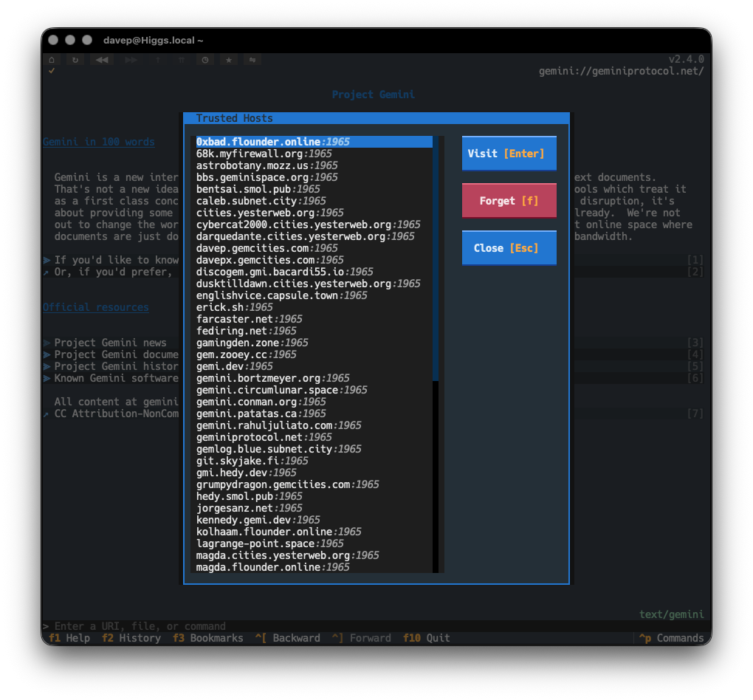Click the double up-arrow icon

coord(182,60)
